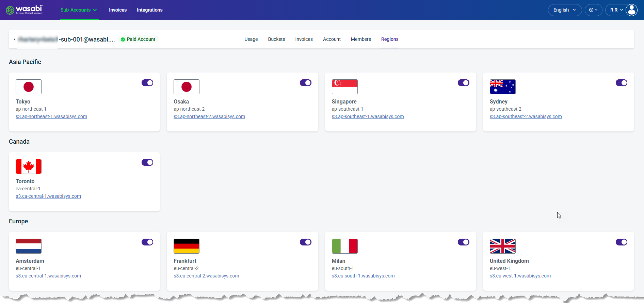The image size is (644, 303).
Task: Click the Singapore flag icon
Action: (x=344, y=87)
